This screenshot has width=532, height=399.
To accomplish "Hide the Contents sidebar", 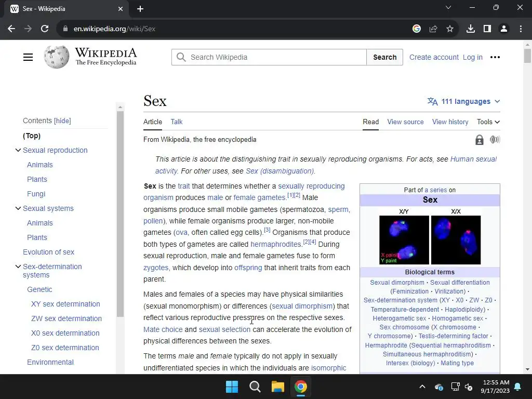I will tap(63, 121).
